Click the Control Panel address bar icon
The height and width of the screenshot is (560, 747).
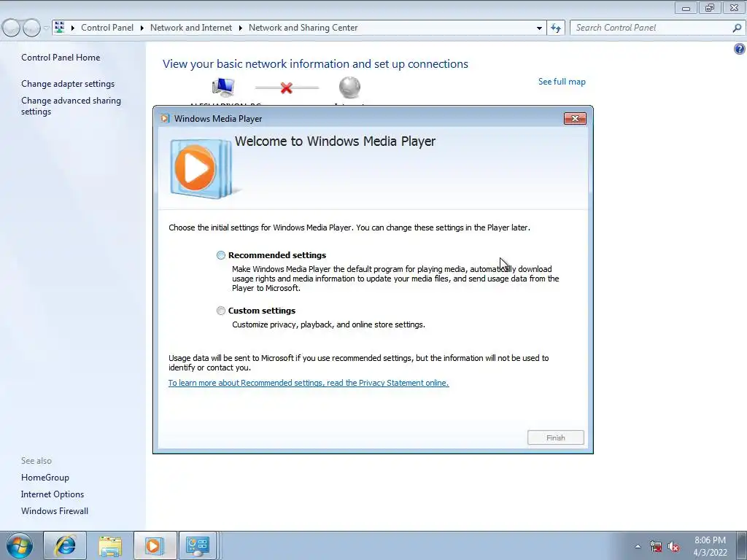coord(60,28)
